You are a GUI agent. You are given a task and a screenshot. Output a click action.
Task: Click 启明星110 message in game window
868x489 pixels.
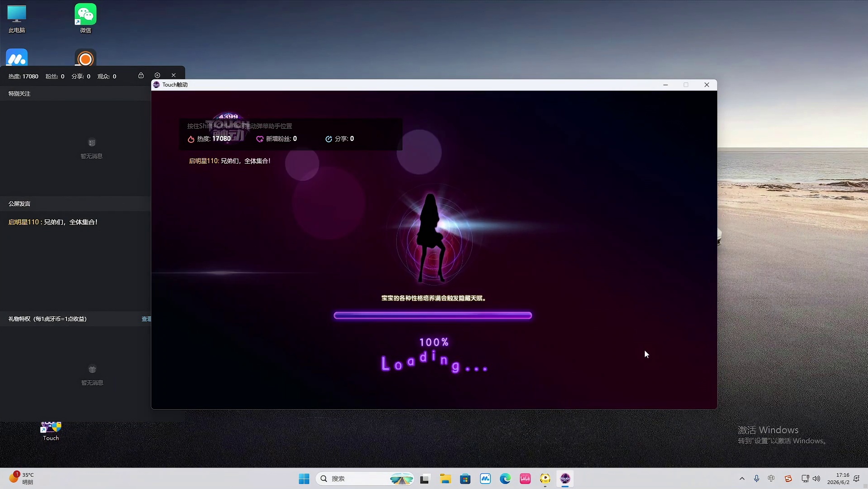pos(230,161)
